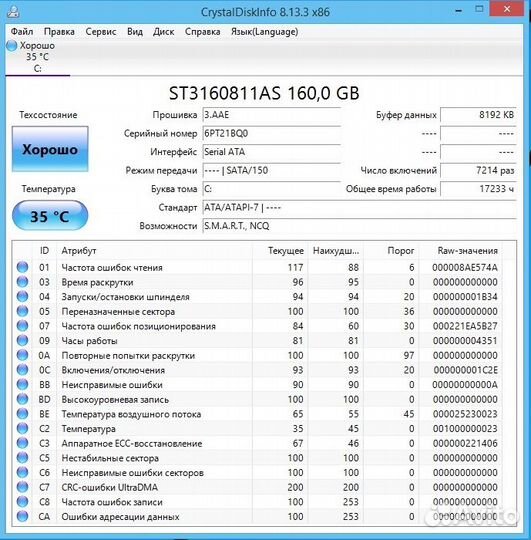531x540 pixels.
Task: Click the Прошивка field showing 3.AAE
Action: click(x=271, y=115)
